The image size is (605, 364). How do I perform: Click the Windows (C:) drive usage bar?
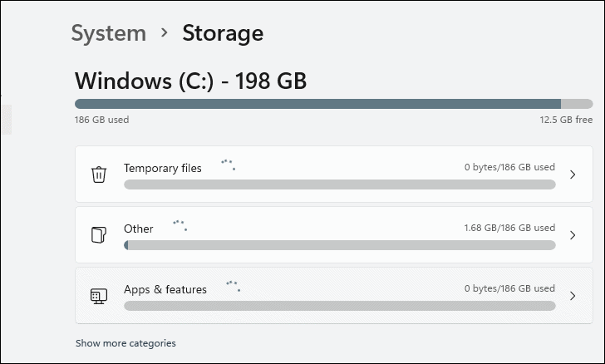(332, 104)
